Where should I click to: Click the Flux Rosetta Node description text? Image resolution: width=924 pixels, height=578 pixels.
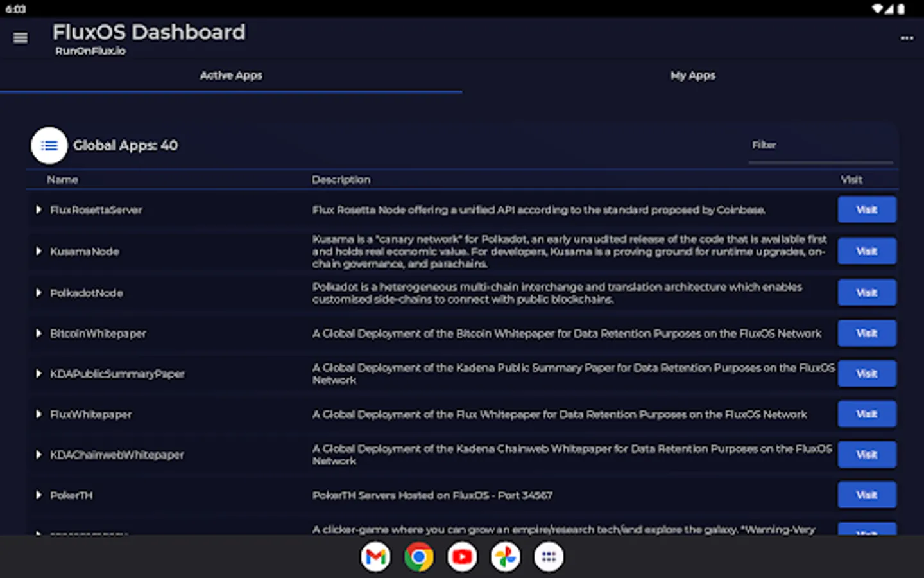(539, 210)
